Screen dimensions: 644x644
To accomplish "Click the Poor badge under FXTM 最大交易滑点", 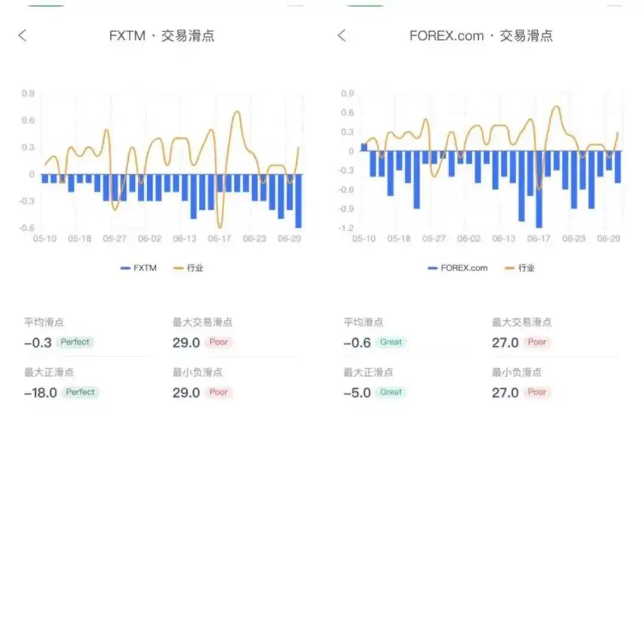I will point(218,342).
